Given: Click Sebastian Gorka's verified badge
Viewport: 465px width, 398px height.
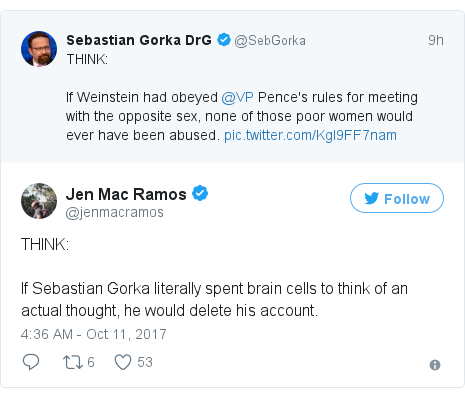Looking at the screenshot, I should [x=224, y=40].
